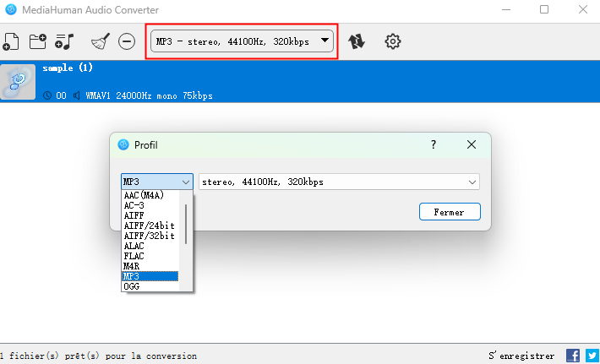Viewport: 600px width, 364px height.
Task: Open settings with the gear icon
Action: click(393, 41)
